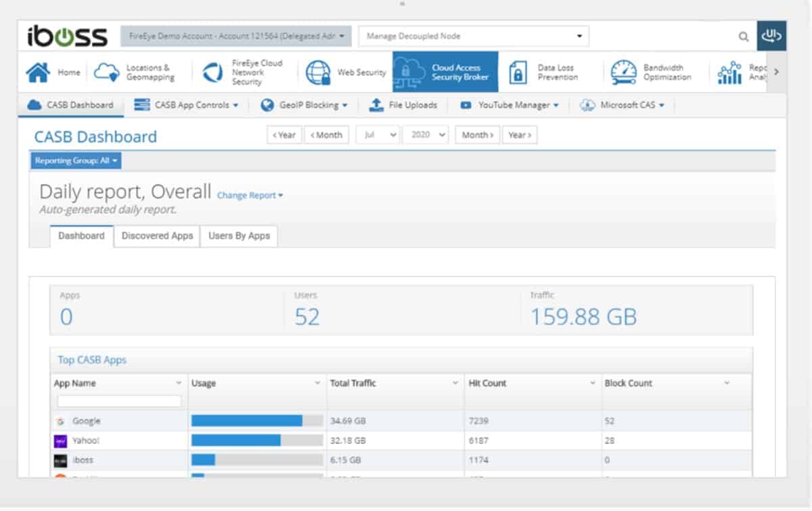Go to the next Year button
812x511 pixels.
pos(520,135)
